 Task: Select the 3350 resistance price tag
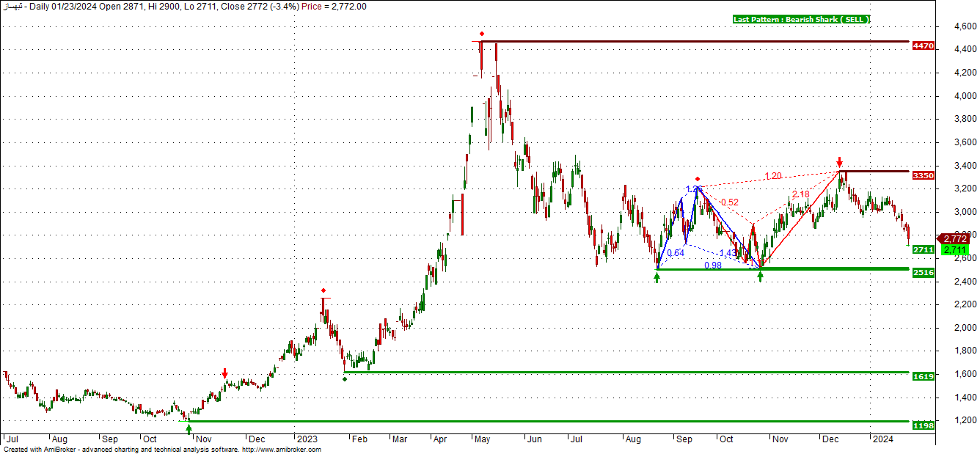[923, 176]
